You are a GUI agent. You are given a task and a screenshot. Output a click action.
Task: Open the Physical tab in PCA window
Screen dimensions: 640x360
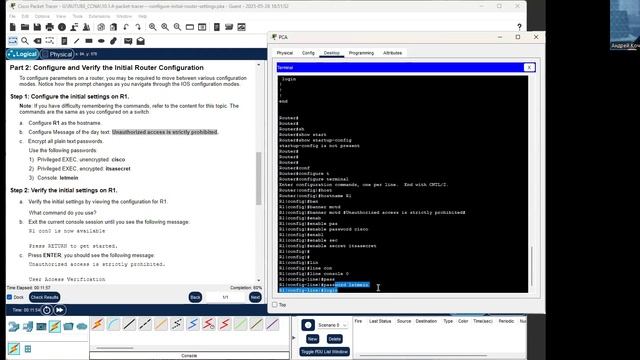click(x=284, y=53)
